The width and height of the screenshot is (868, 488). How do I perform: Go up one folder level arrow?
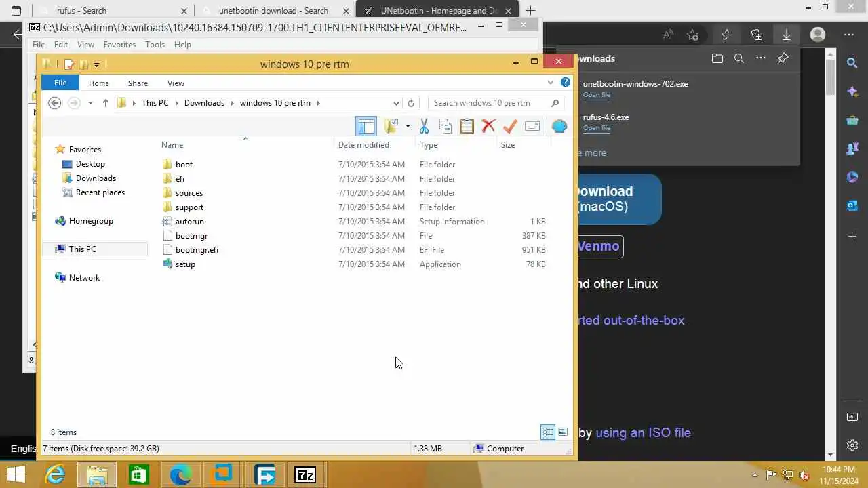pos(105,103)
